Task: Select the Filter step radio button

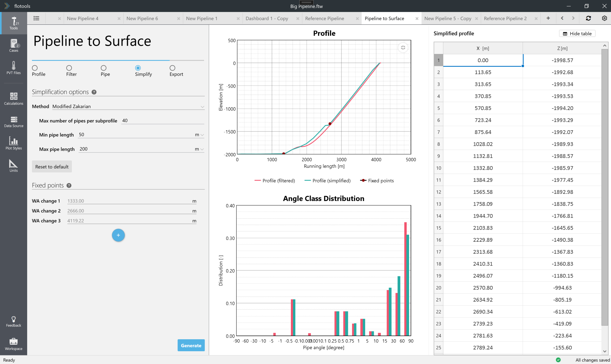Action: tap(69, 68)
